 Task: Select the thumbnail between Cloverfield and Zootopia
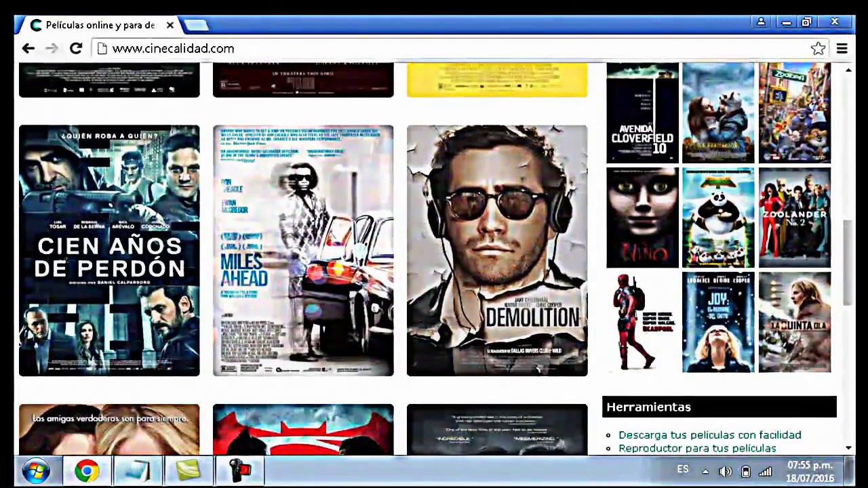pyautogui.click(x=718, y=113)
